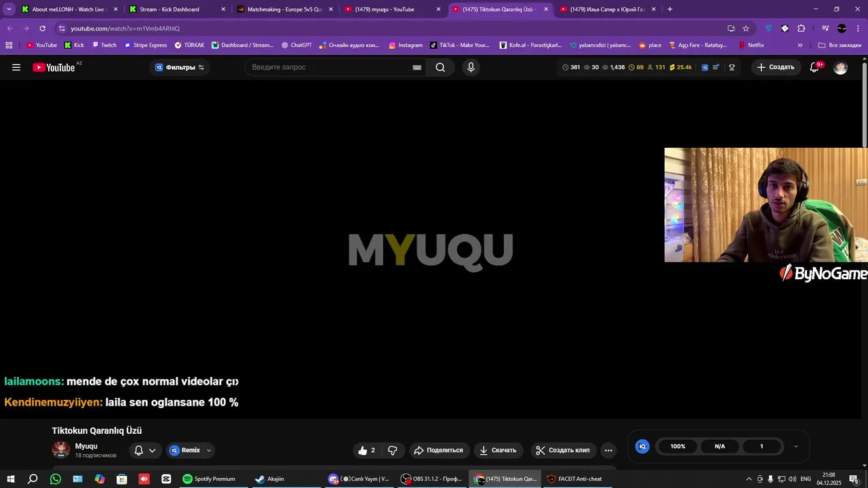Open Chrome media control icon

click(x=825, y=28)
